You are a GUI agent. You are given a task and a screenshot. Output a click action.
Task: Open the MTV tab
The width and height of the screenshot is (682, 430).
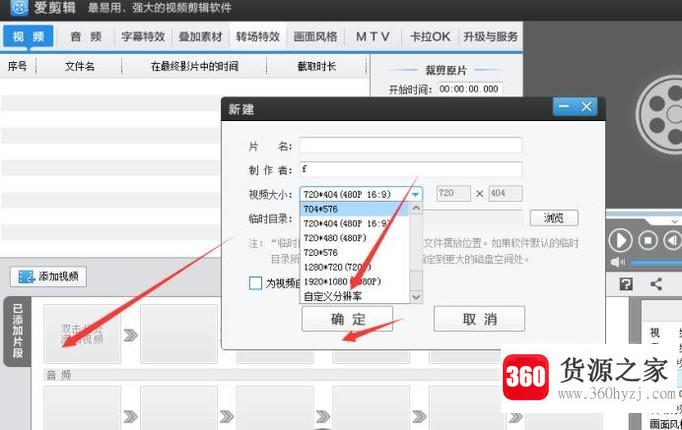click(372, 37)
